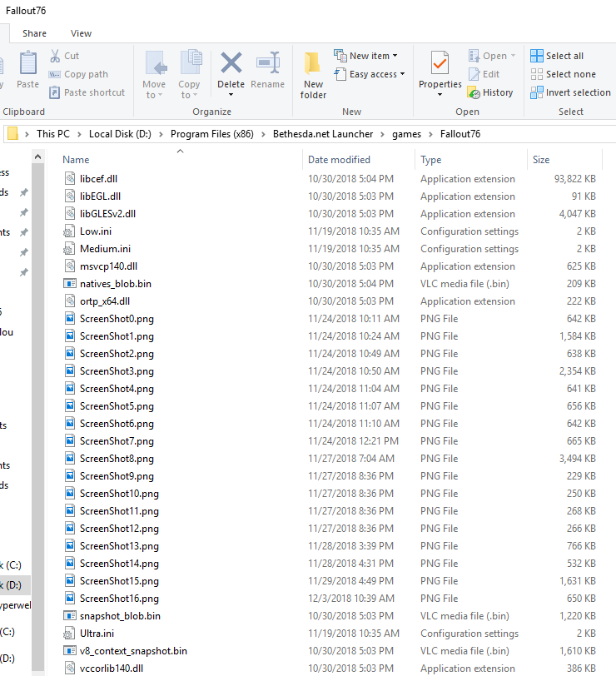This screenshot has width=616, height=676.
Task: Expand the chevron after Program Files (x86)
Action: point(263,134)
